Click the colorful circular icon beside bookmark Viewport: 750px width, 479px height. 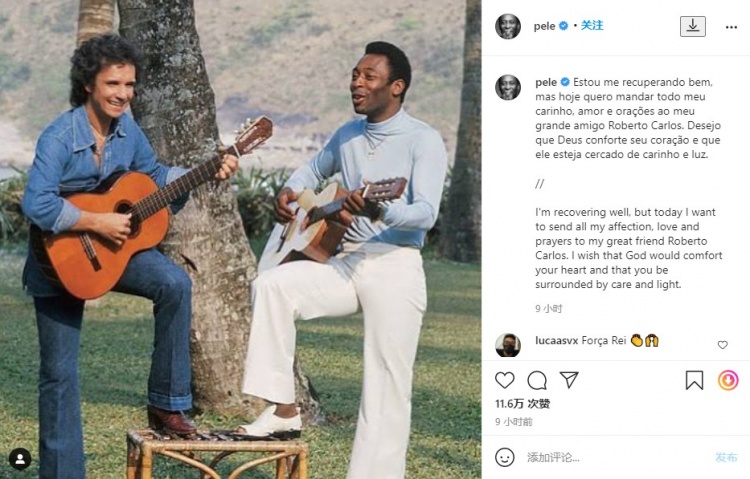pyautogui.click(x=728, y=380)
